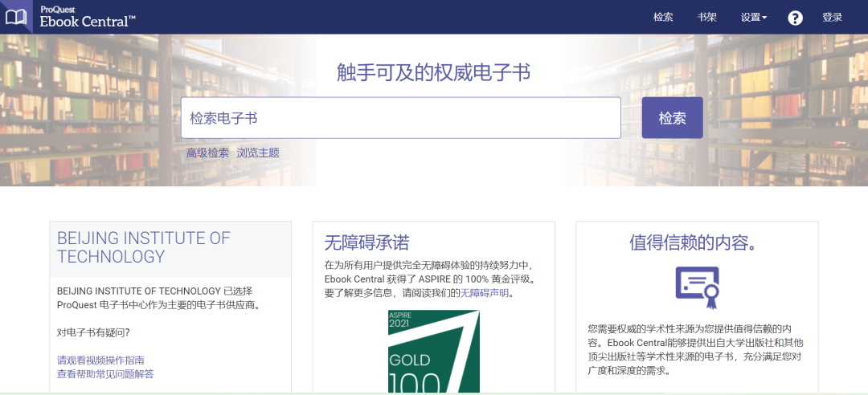Click the BEIJING INSTITUTE OF TECHNOLOGY heading
This screenshot has height=395, width=868.
pos(143,247)
